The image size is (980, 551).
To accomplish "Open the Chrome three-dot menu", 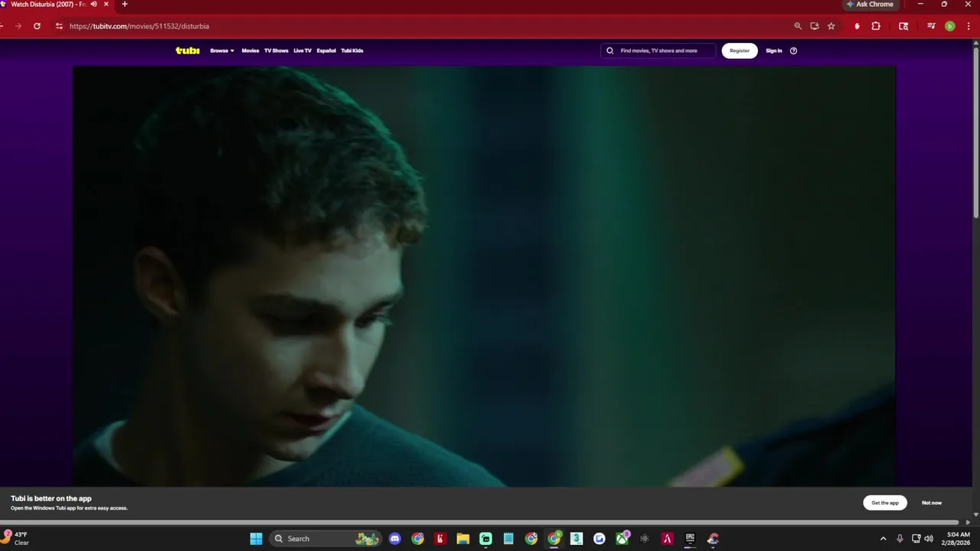I will [x=968, y=26].
